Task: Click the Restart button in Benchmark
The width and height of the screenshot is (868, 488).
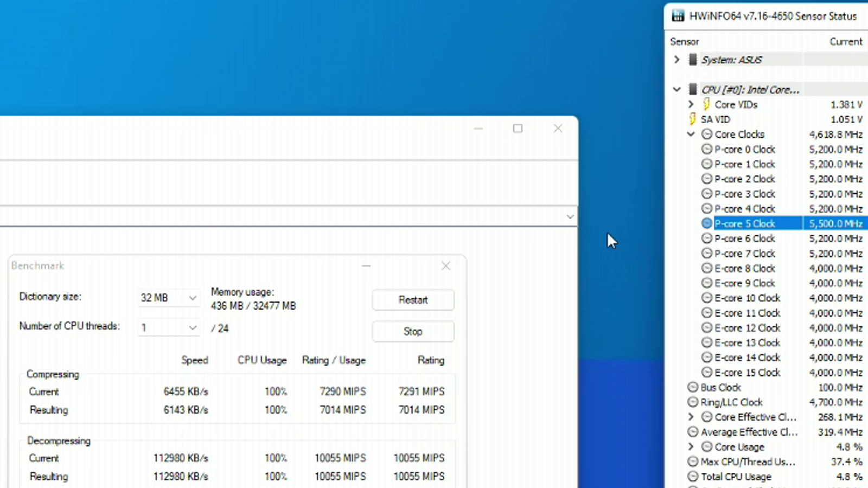Action: coord(413,300)
